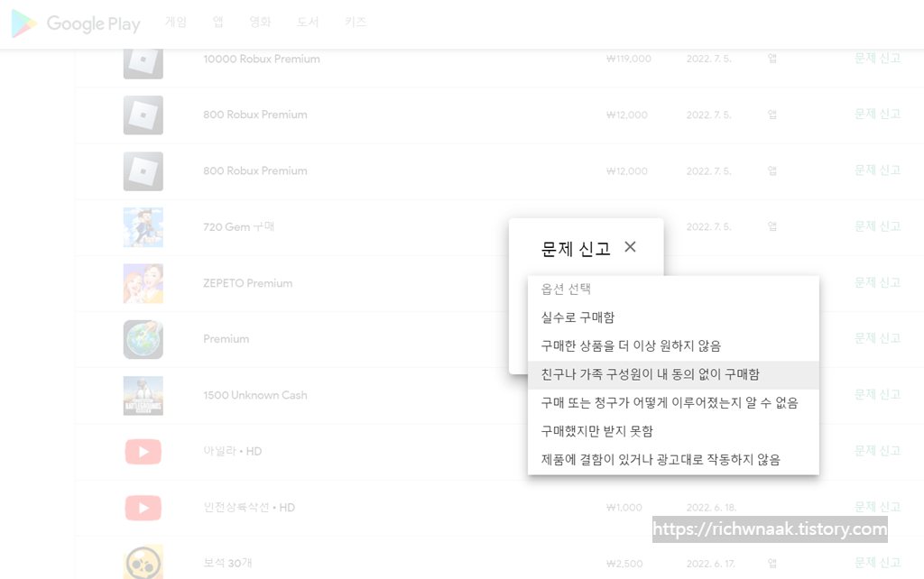This screenshot has height=579, width=924.
Task: Click globe icon beside Premium
Action: tap(143, 339)
